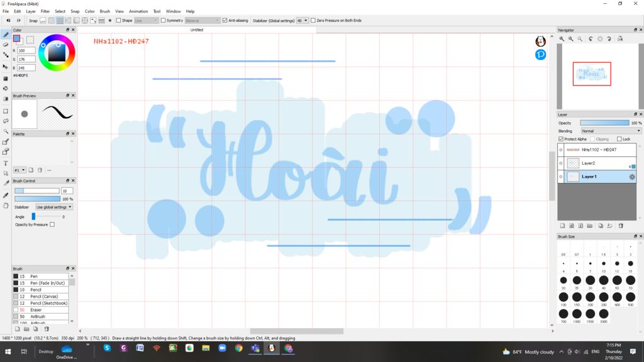Select the transparent color swatch
The image size is (644, 362).
click(x=30, y=40)
